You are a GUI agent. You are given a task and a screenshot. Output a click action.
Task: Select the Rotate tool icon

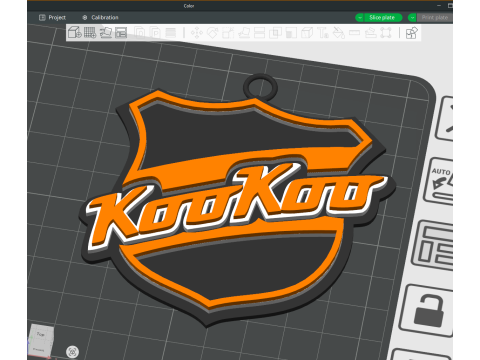[212, 33]
